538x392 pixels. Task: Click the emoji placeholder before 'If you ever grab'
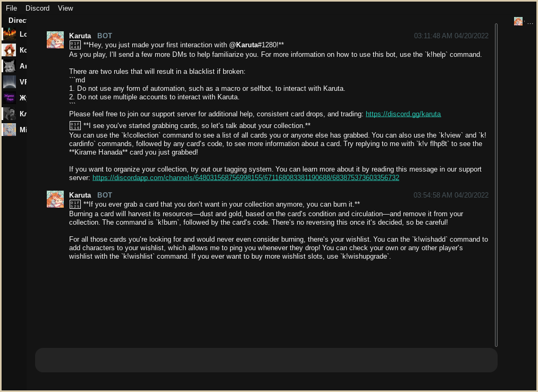click(x=75, y=204)
